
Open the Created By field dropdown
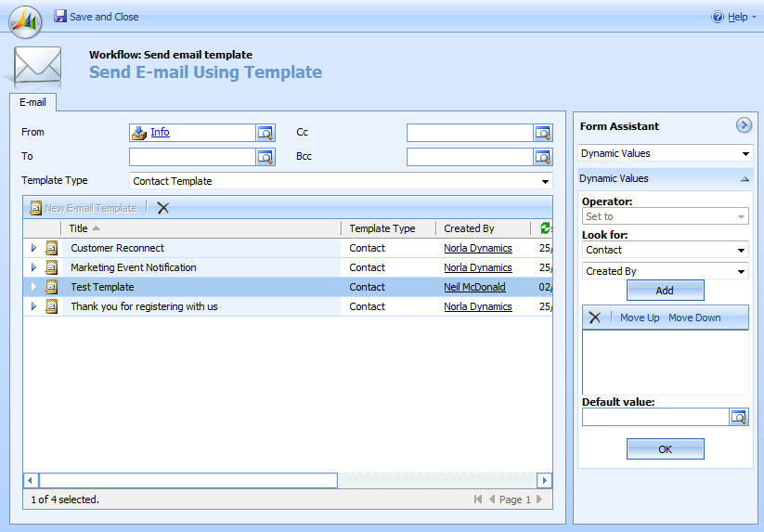pyautogui.click(x=742, y=272)
